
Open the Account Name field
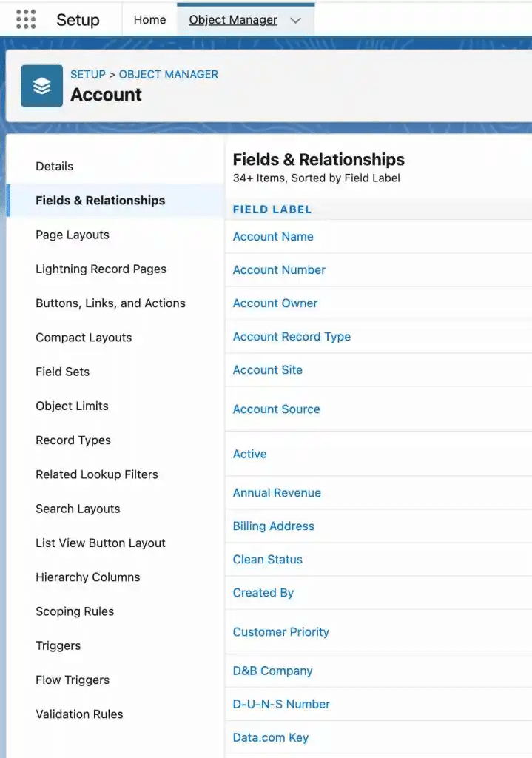pyautogui.click(x=273, y=236)
